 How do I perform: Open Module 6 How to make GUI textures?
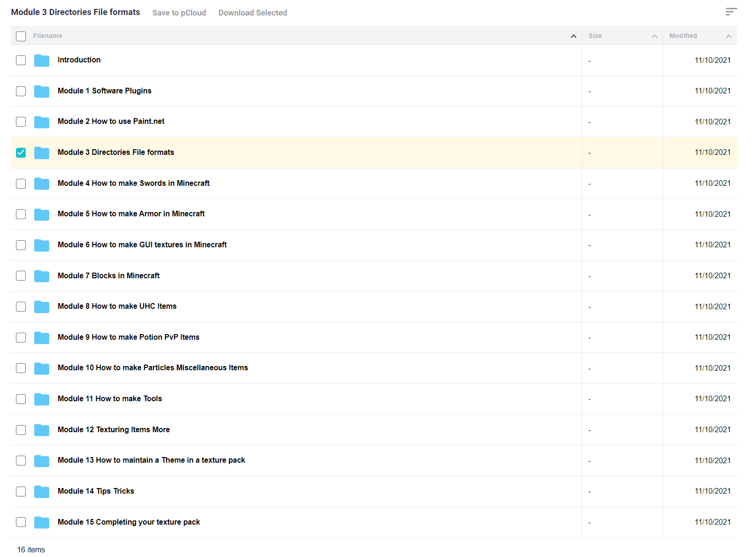click(142, 244)
